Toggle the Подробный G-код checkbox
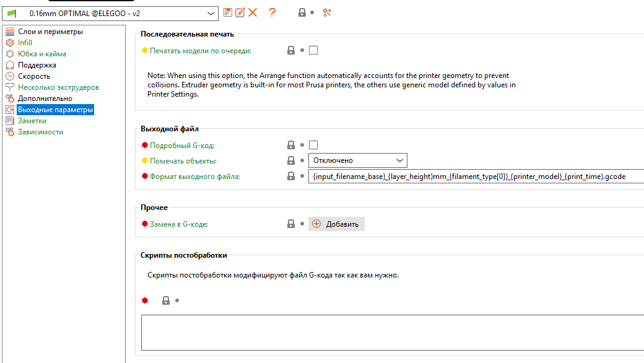Screen dimensions: 644x363 [313, 145]
